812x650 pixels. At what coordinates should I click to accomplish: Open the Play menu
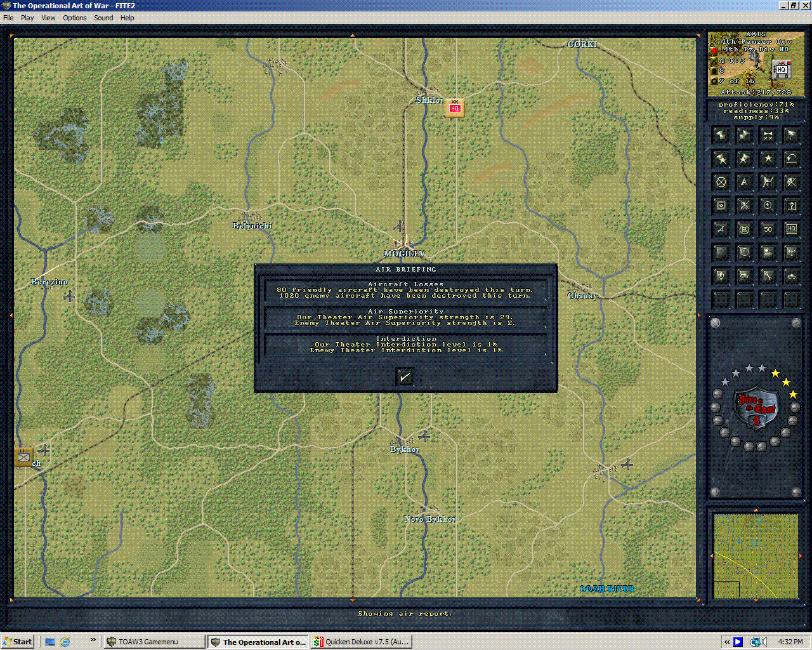coord(27,18)
